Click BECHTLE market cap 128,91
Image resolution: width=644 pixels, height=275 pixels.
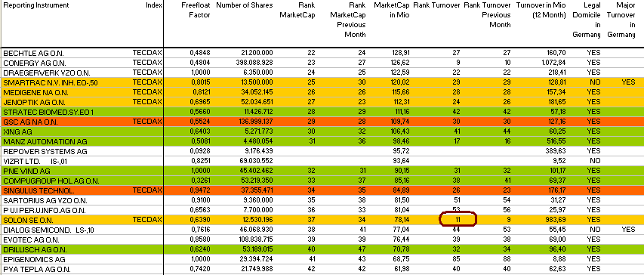400,53
